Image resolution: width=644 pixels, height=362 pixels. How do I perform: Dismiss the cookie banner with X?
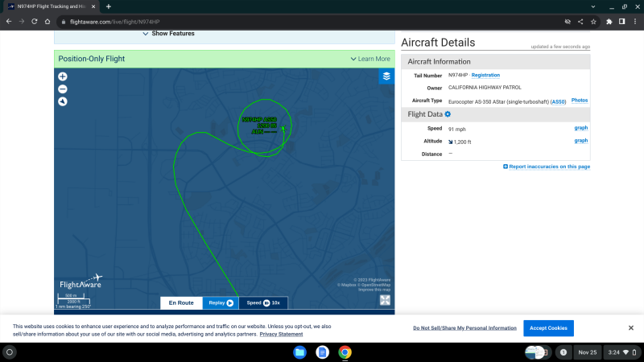tap(631, 328)
